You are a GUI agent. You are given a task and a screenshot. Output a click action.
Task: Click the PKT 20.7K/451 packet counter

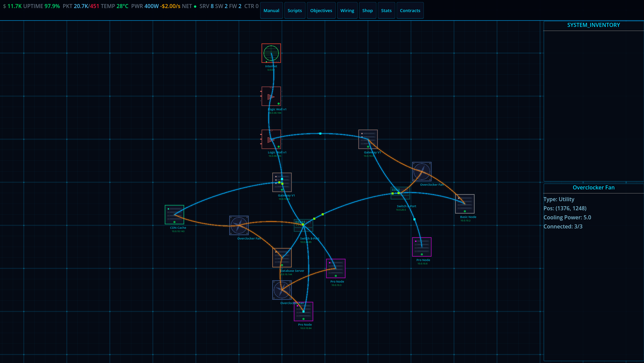(x=81, y=6)
